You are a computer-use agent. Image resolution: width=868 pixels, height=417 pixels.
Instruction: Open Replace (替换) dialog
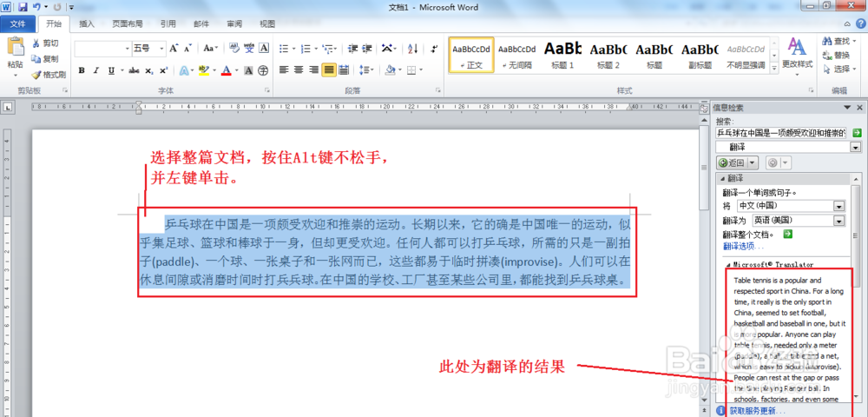836,56
